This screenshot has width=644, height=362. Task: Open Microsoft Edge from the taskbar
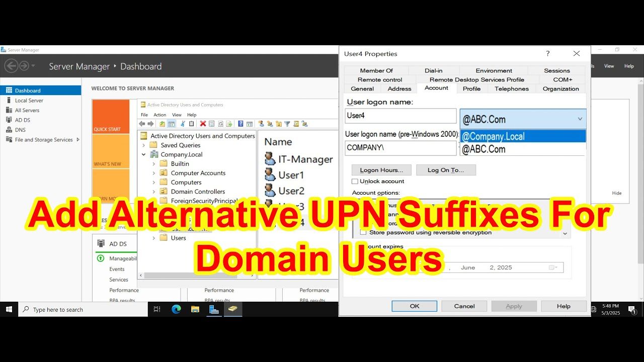click(x=176, y=309)
